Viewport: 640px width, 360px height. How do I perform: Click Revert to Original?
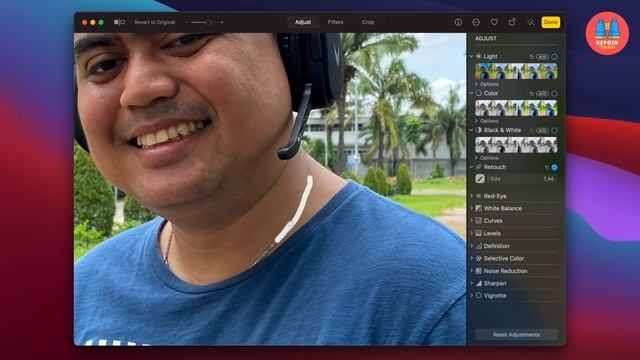(155, 22)
